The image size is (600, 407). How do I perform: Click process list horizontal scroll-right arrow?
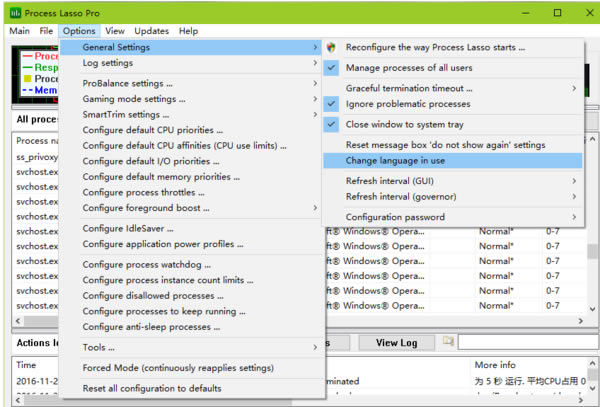581,321
